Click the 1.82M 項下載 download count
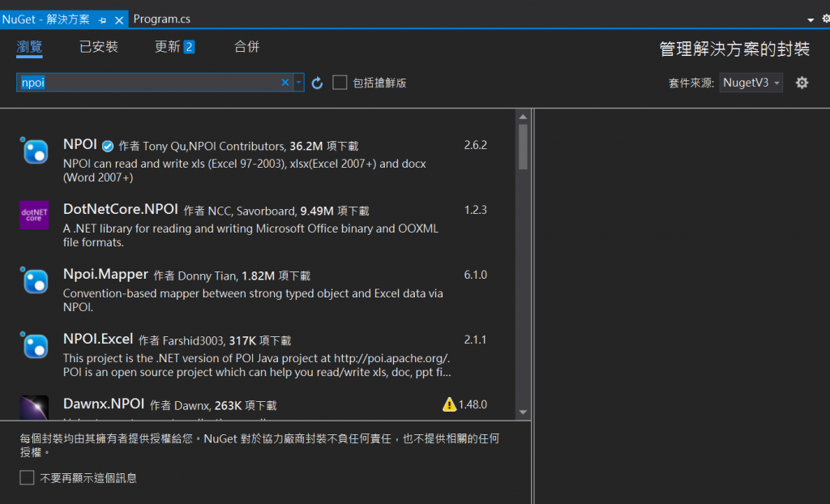This screenshot has height=504, width=830. (276, 275)
